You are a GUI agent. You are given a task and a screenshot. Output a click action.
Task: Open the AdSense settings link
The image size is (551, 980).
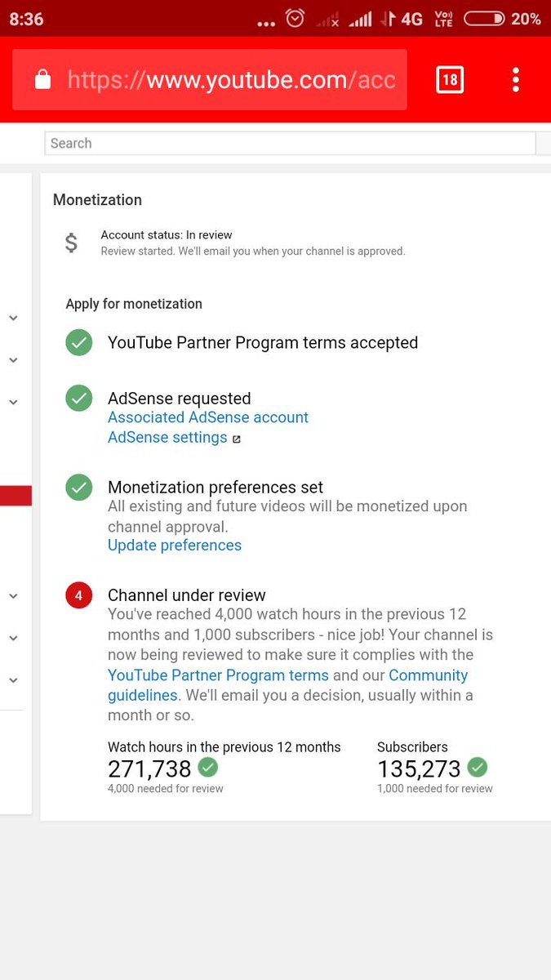[167, 438]
